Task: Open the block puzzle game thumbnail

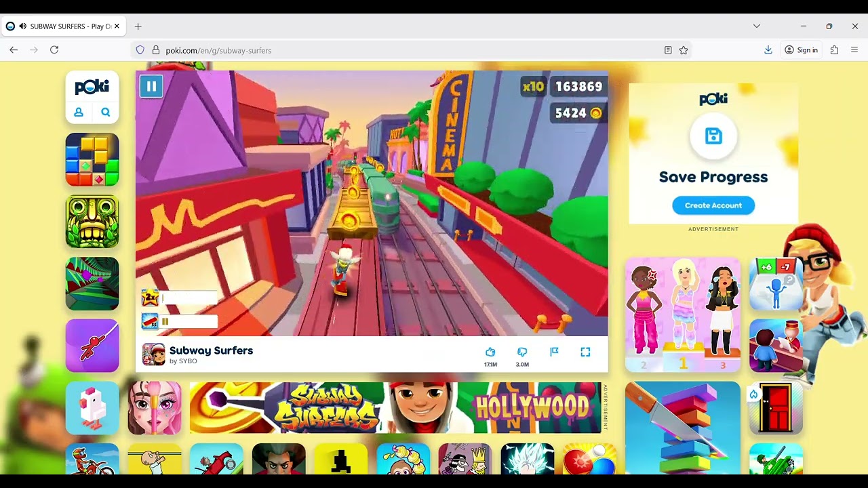Action: [x=92, y=159]
